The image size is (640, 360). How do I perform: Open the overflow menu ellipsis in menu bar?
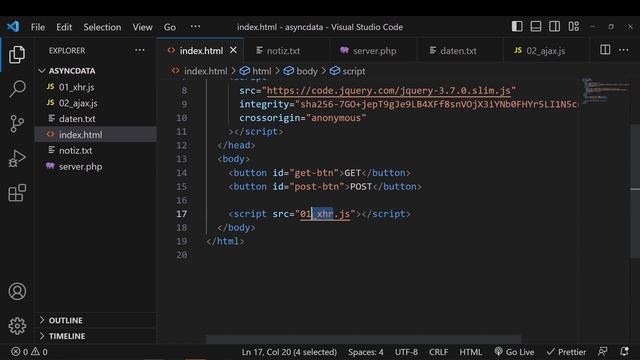(x=195, y=27)
